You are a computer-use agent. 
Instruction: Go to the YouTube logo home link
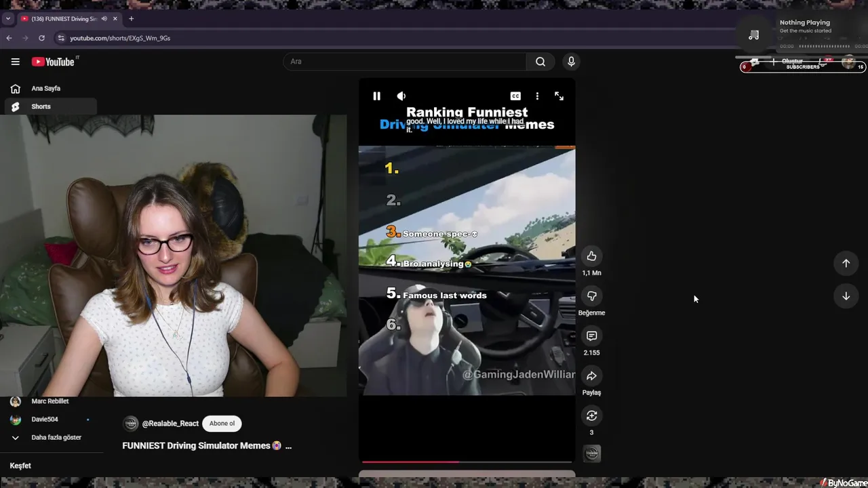point(54,62)
